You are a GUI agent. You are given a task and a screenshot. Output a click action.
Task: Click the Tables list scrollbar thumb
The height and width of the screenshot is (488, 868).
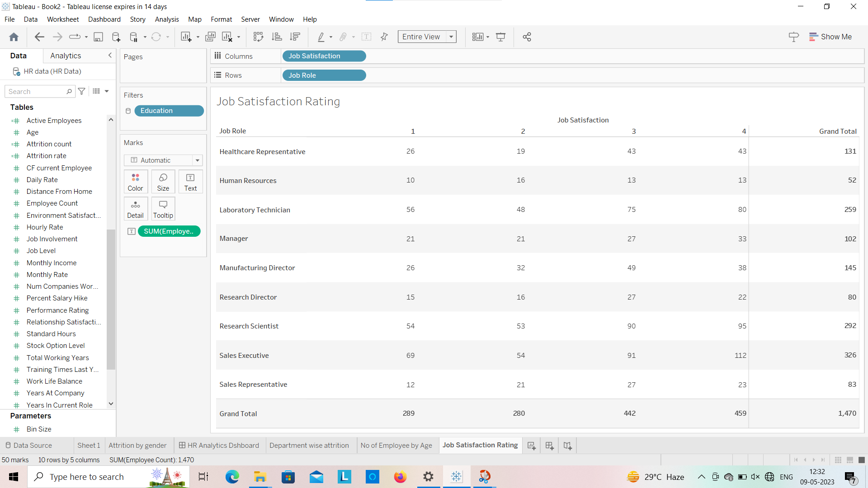[111, 299]
